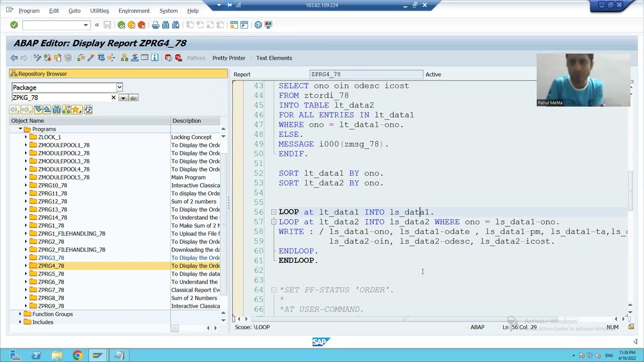
Task: Expand the ZLOCK_1 tree node
Action: [26, 137]
